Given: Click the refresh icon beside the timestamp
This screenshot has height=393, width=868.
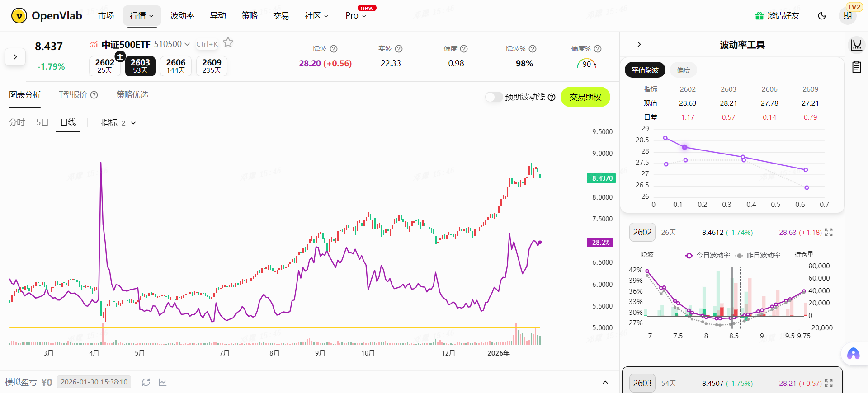Looking at the screenshot, I should 146,382.
